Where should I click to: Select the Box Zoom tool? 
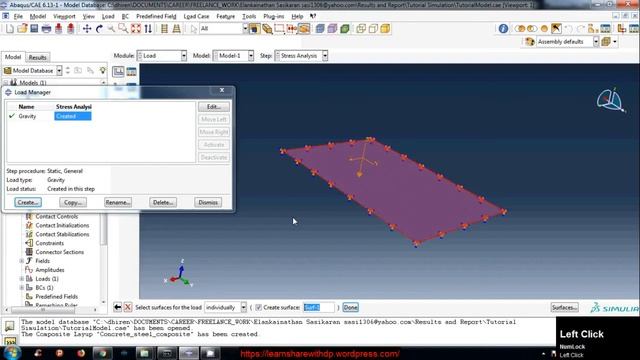coord(123,29)
